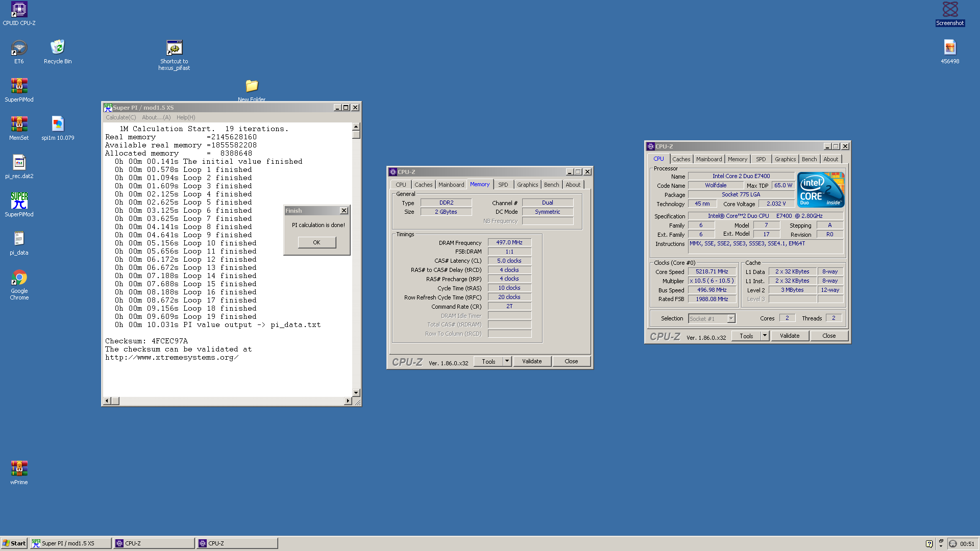Close the Finish dialog
The image size is (980, 551).
(344, 211)
